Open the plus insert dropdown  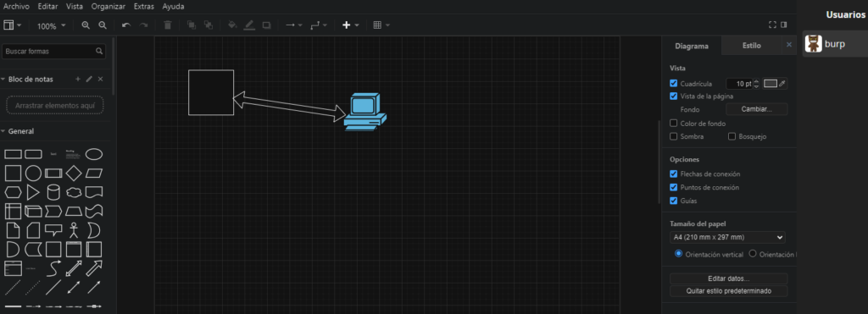[x=351, y=25]
